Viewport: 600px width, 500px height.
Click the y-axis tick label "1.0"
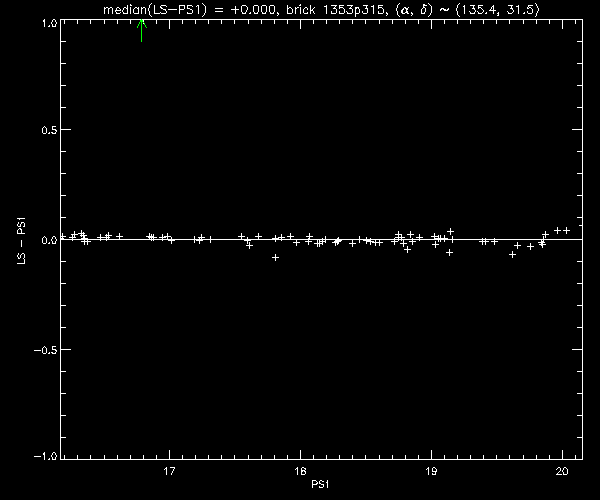(x=49, y=23)
